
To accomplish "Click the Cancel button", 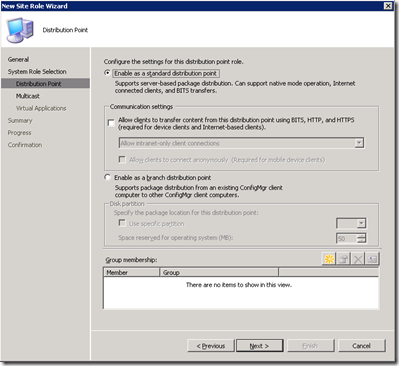I will click(362, 346).
